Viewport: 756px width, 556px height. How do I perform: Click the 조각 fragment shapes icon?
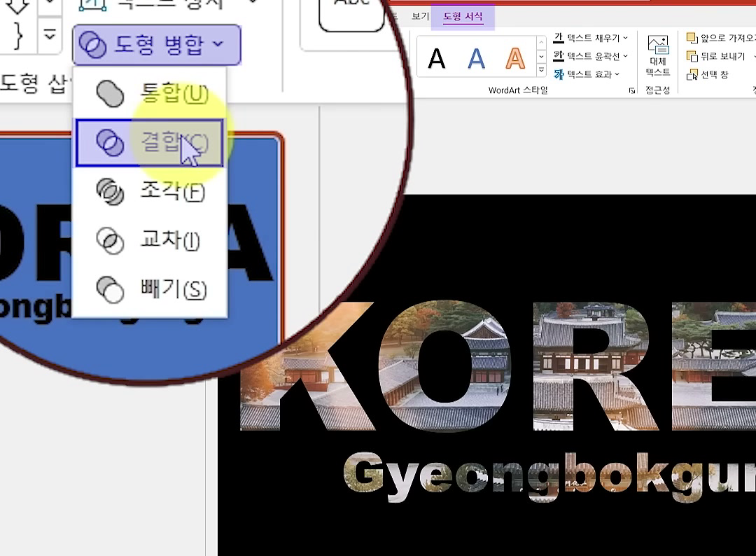pyautogui.click(x=110, y=191)
